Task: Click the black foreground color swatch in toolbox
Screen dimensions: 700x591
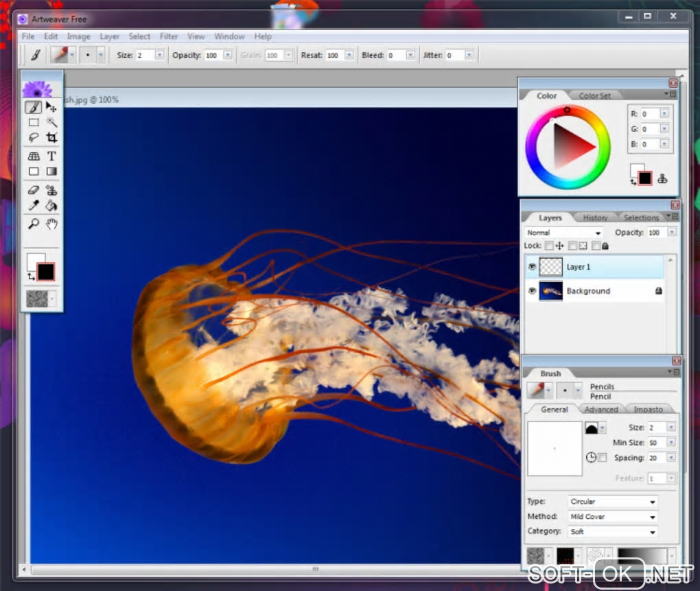Action: point(45,271)
